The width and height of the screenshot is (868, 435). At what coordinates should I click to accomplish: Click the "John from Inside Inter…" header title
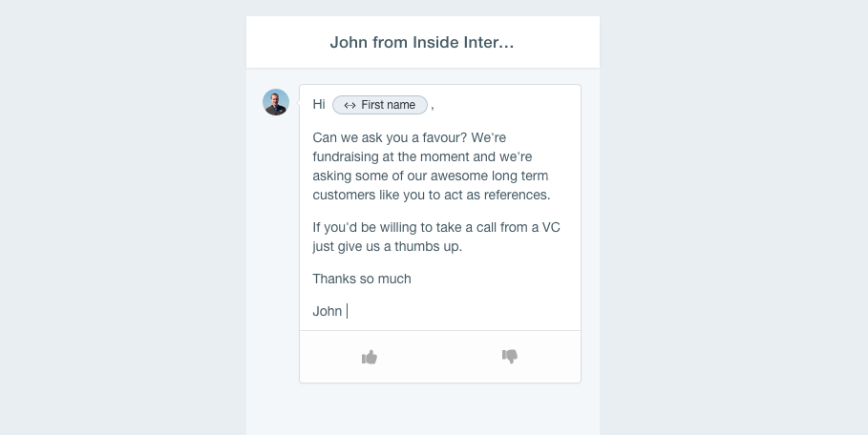click(x=422, y=43)
